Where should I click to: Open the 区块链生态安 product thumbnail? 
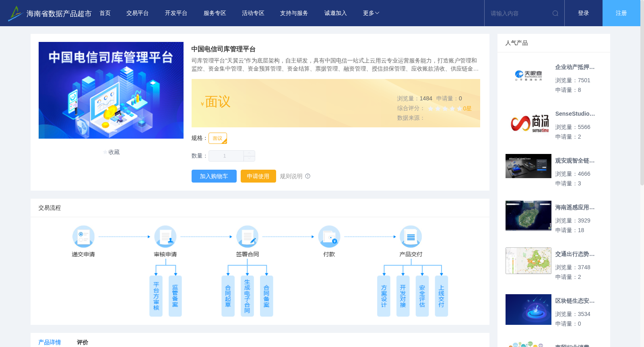(528, 310)
